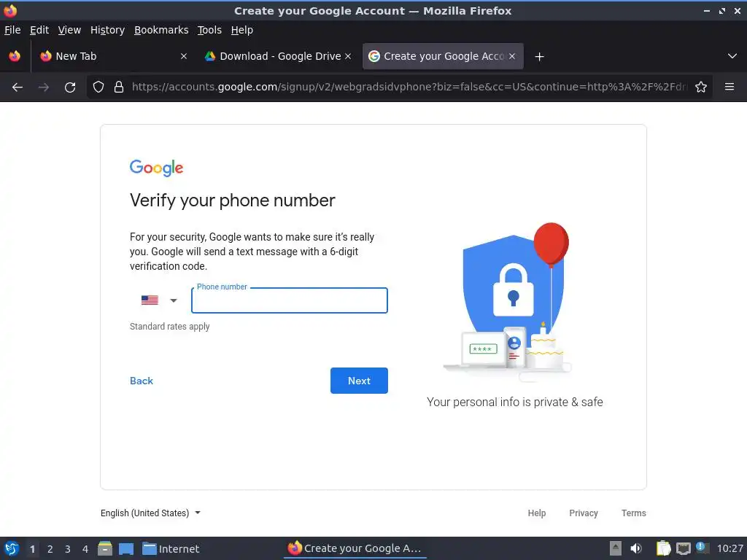Open the History menu

[108, 30]
